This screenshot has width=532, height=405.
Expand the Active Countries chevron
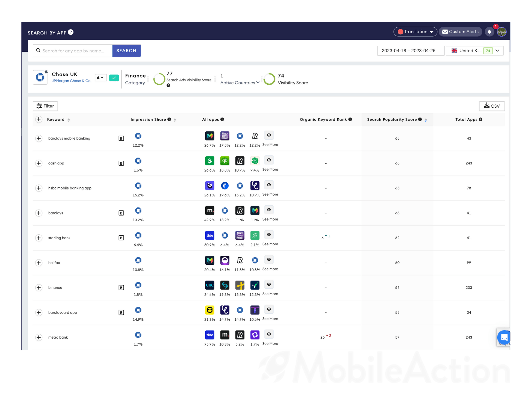258,82
